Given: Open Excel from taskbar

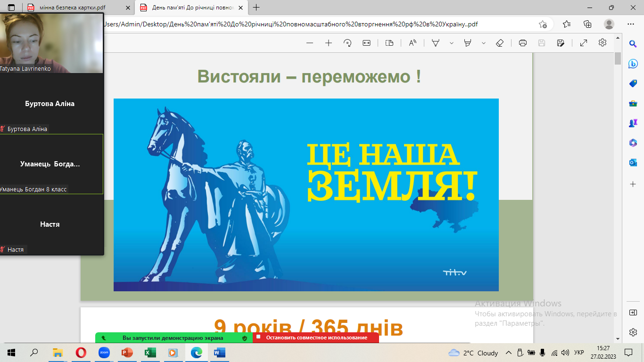Looking at the screenshot, I should click(150, 353).
